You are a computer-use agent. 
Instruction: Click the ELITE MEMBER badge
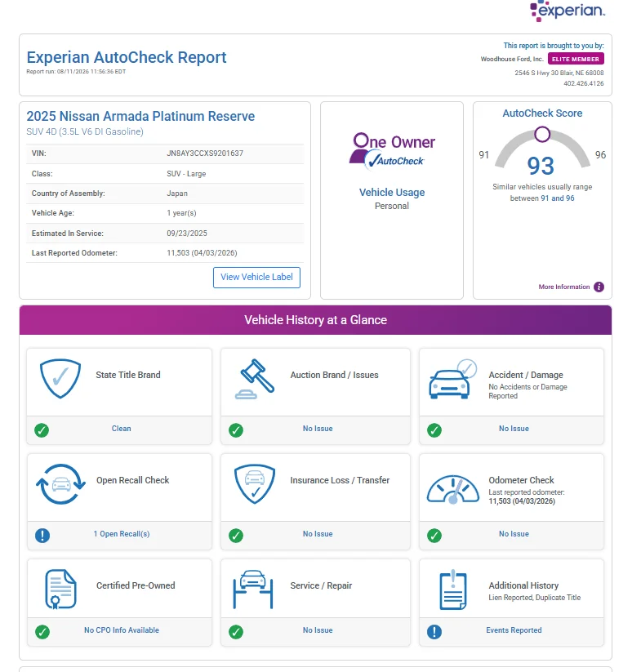(x=576, y=59)
